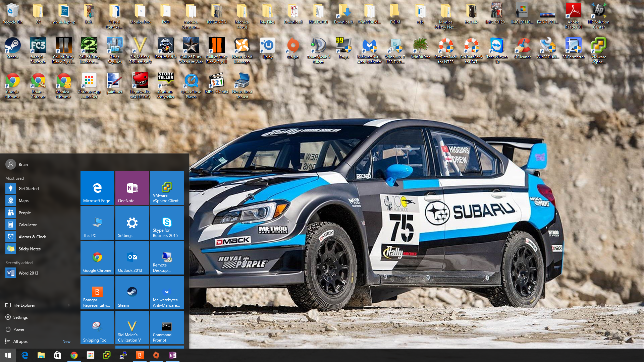Select People in Most used list
This screenshot has height=362, width=644.
39,213
